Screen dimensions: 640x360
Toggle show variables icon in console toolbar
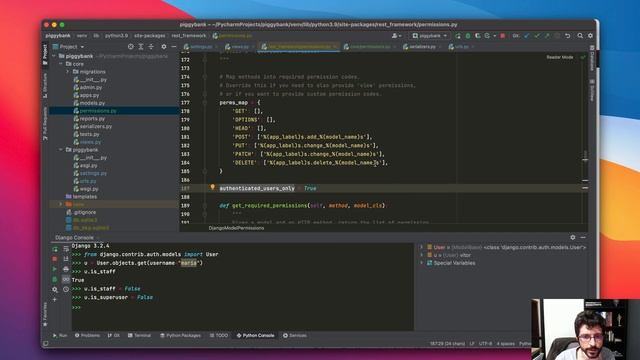[x=66, y=279]
